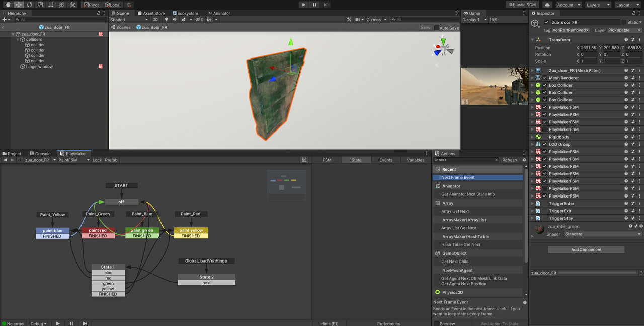The width and height of the screenshot is (644, 326).
Task: Click the Position X input field
Action: 589,48
